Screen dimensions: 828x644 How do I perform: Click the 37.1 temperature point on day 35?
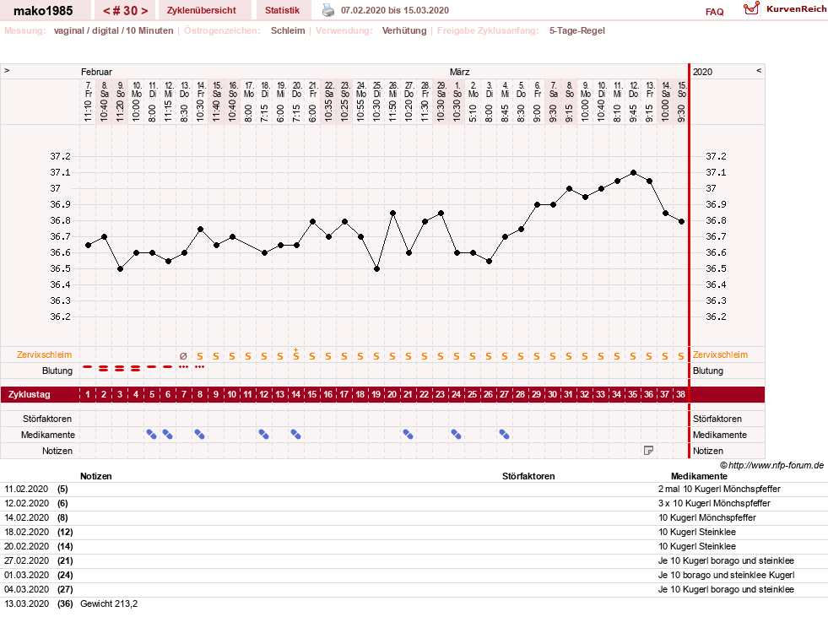pyautogui.click(x=633, y=173)
